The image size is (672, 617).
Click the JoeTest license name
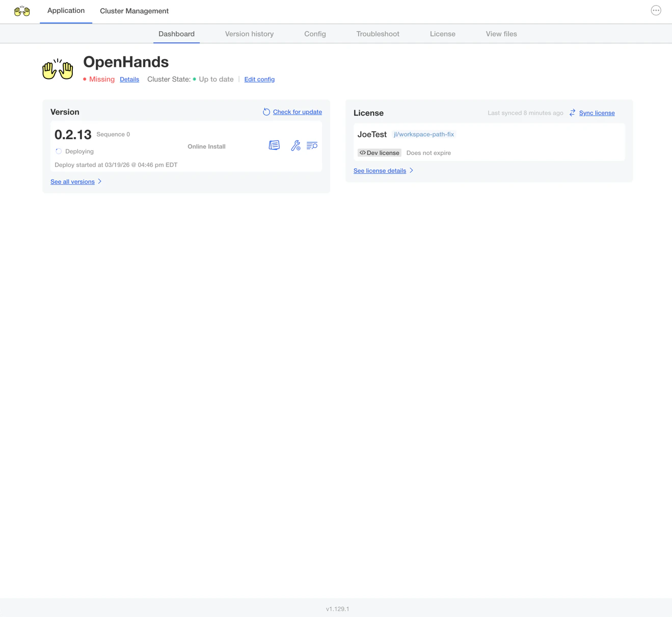(372, 135)
